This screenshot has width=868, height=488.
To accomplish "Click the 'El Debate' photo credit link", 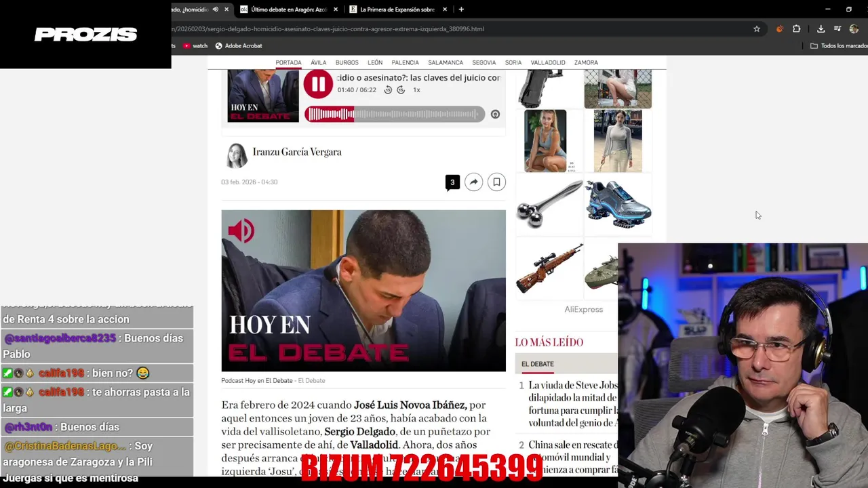I will point(312,381).
